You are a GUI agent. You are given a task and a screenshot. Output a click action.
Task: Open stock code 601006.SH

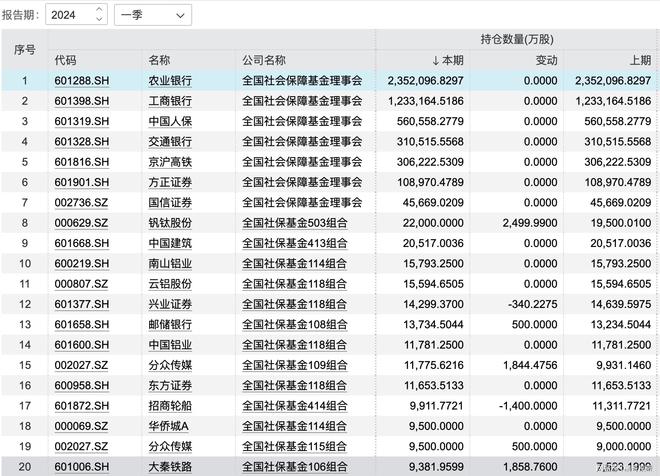point(82,467)
